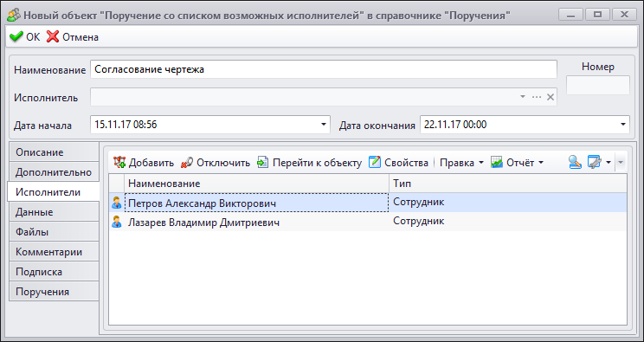Click the empty Номер field
Viewport: 644px width, 342px height.
point(597,85)
